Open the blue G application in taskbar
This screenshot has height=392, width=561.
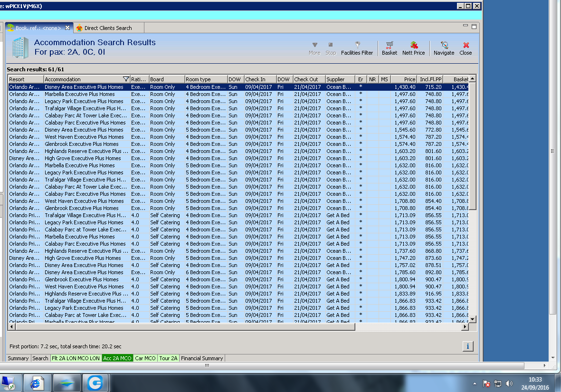point(95,383)
